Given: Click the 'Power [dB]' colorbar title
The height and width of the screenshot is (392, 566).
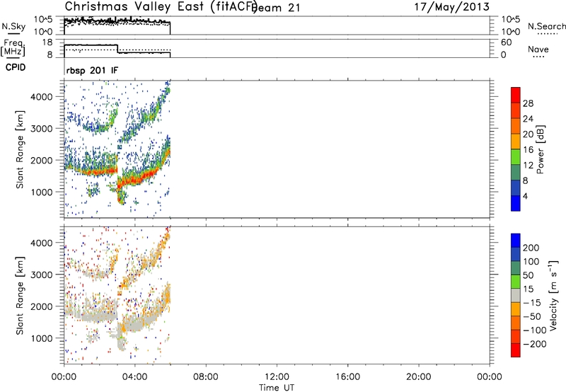Looking at the screenshot, I should 541,149.
